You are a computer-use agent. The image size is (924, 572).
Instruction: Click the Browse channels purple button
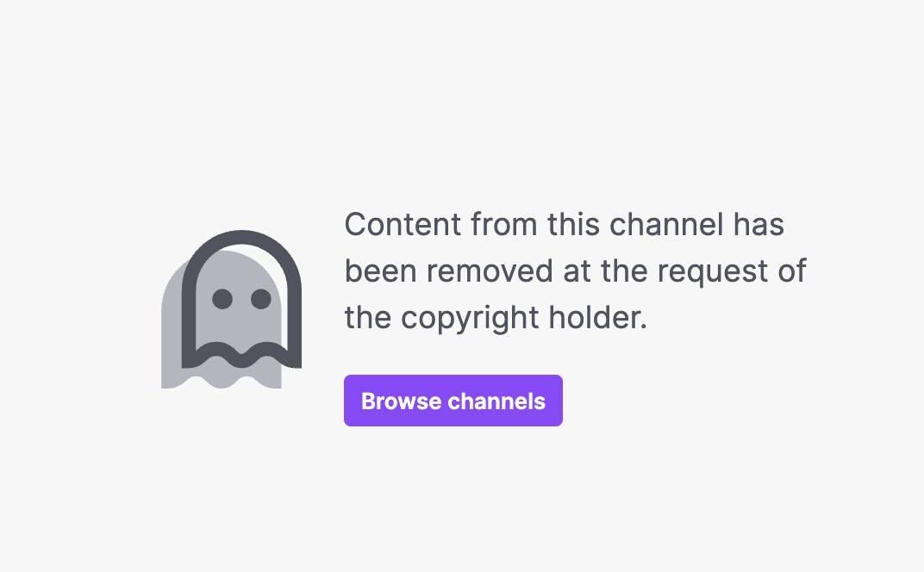tap(453, 401)
